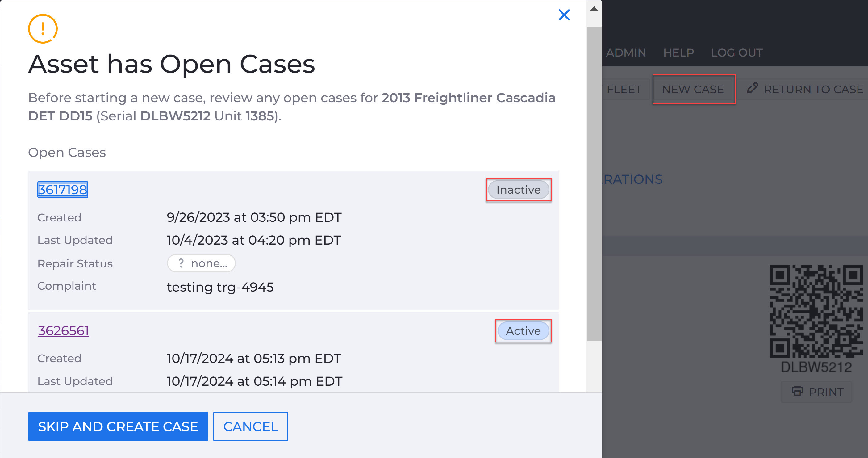Viewport: 868px width, 458px height.
Task: Click Return to Case toolbar button
Action: click(805, 89)
